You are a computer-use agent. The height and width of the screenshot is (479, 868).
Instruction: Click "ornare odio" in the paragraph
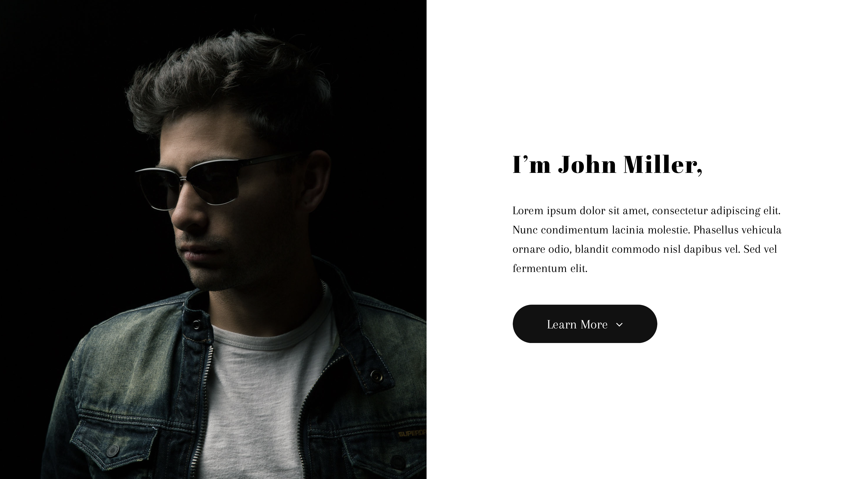pyautogui.click(x=542, y=249)
